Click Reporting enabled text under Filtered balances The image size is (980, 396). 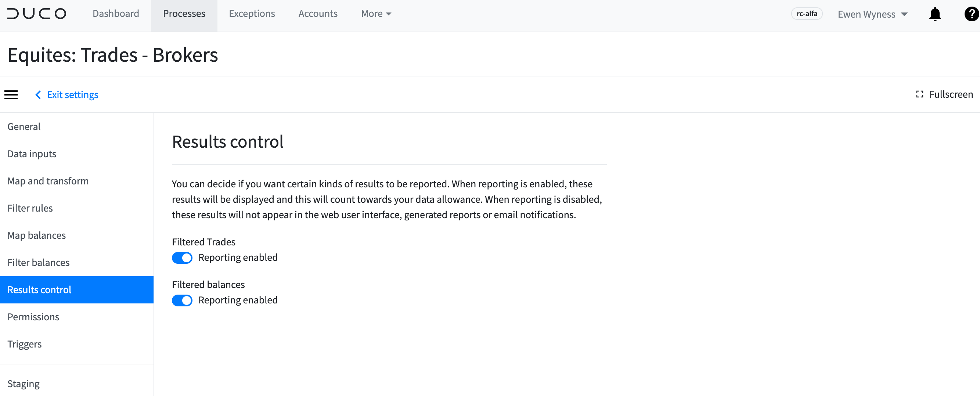(238, 300)
